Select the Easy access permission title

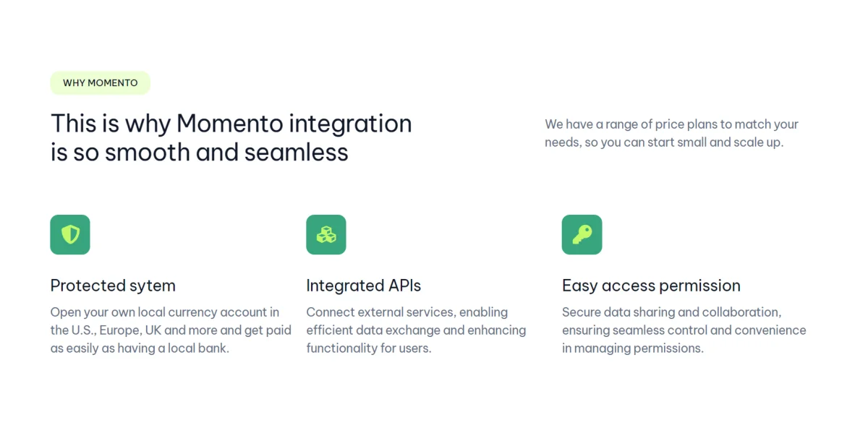pos(651,286)
